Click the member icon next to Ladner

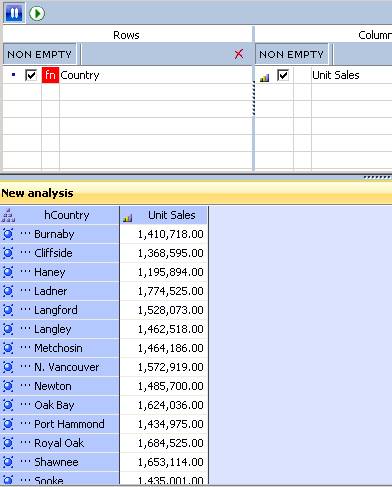pyautogui.click(x=8, y=291)
